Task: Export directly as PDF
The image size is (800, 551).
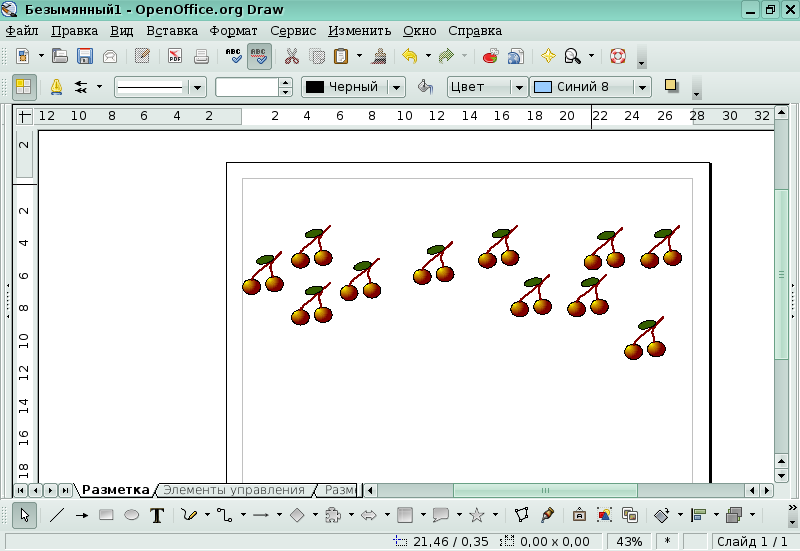Action: pyautogui.click(x=175, y=56)
